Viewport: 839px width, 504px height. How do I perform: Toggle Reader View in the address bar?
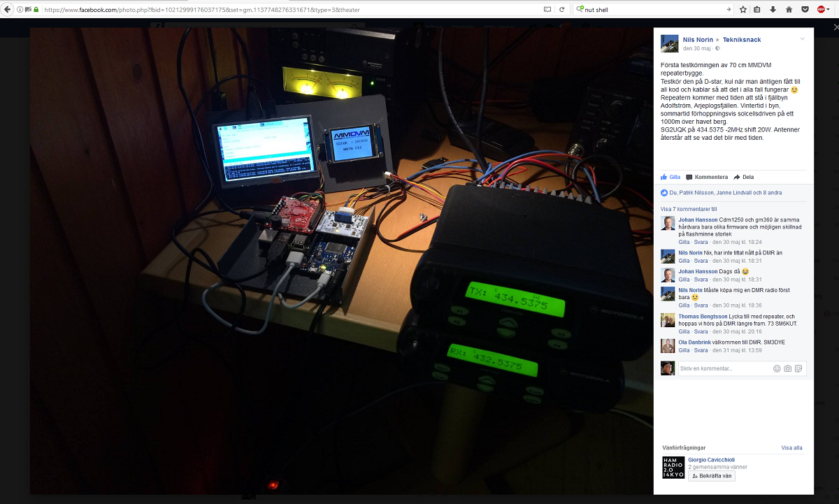(x=547, y=10)
